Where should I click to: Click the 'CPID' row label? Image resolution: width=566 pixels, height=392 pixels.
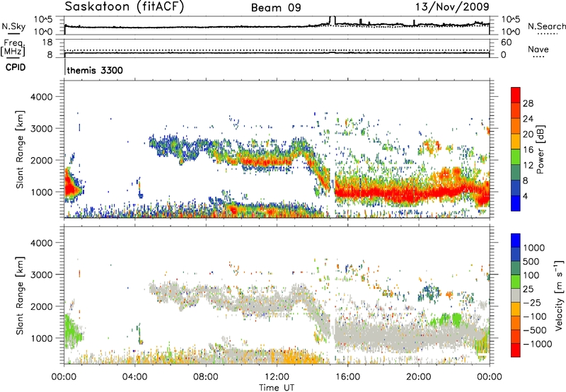pos(16,67)
